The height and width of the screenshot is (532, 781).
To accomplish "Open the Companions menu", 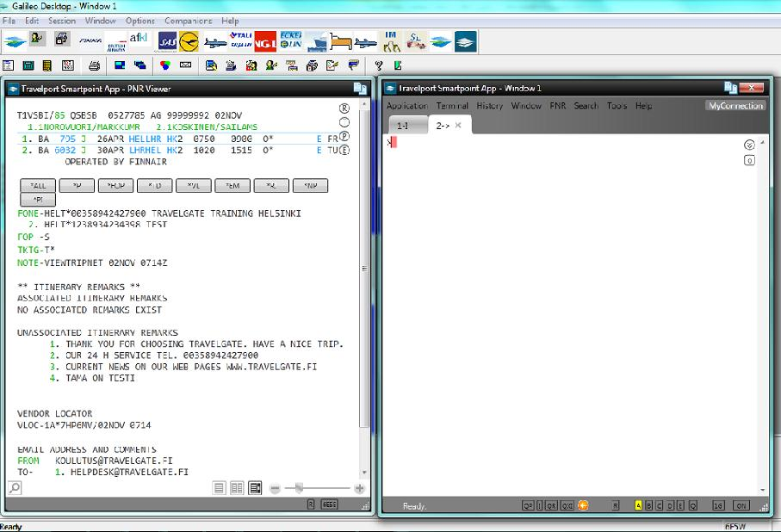I will pos(189,21).
